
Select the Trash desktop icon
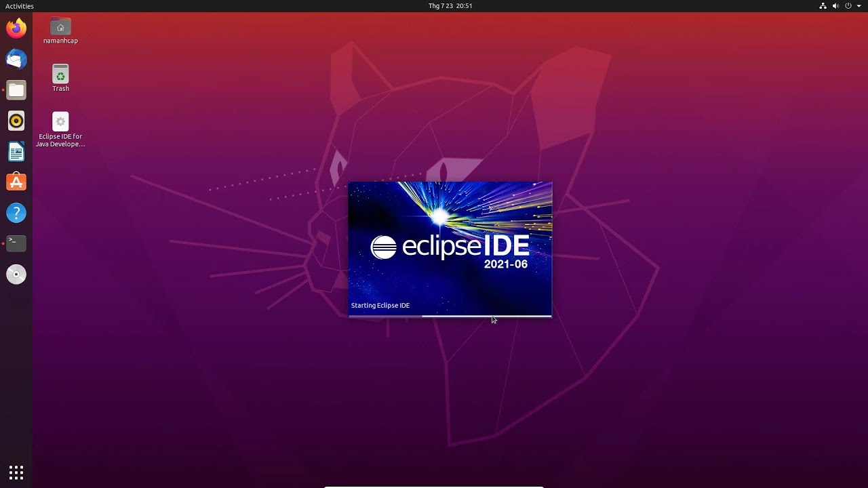(60, 78)
